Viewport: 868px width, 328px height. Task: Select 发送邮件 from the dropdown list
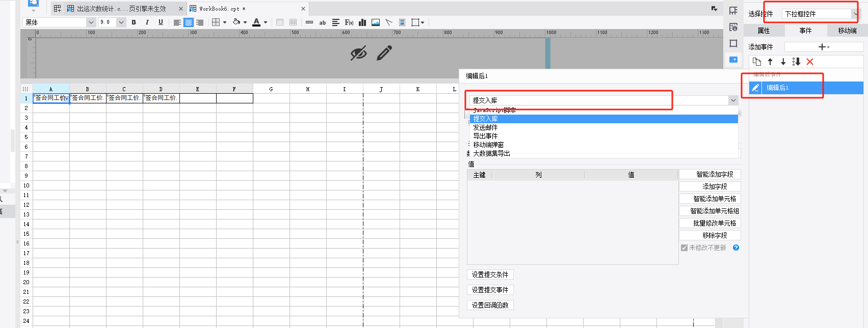coord(603,127)
